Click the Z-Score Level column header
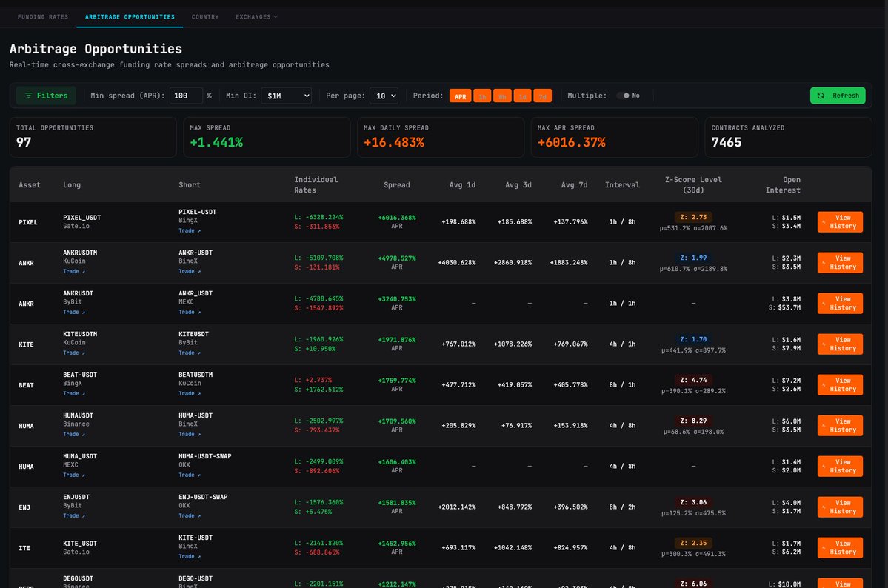The image size is (888, 588). point(693,185)
